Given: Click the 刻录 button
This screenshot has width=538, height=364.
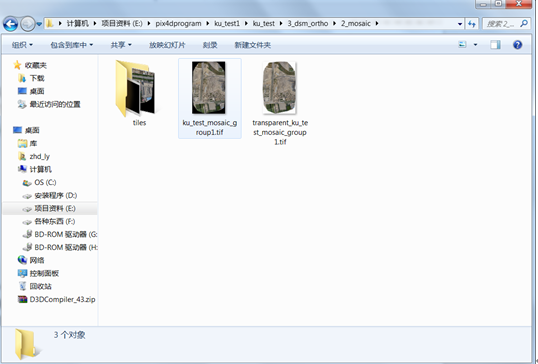Looking at the screenshot, I should click(210, 45).
